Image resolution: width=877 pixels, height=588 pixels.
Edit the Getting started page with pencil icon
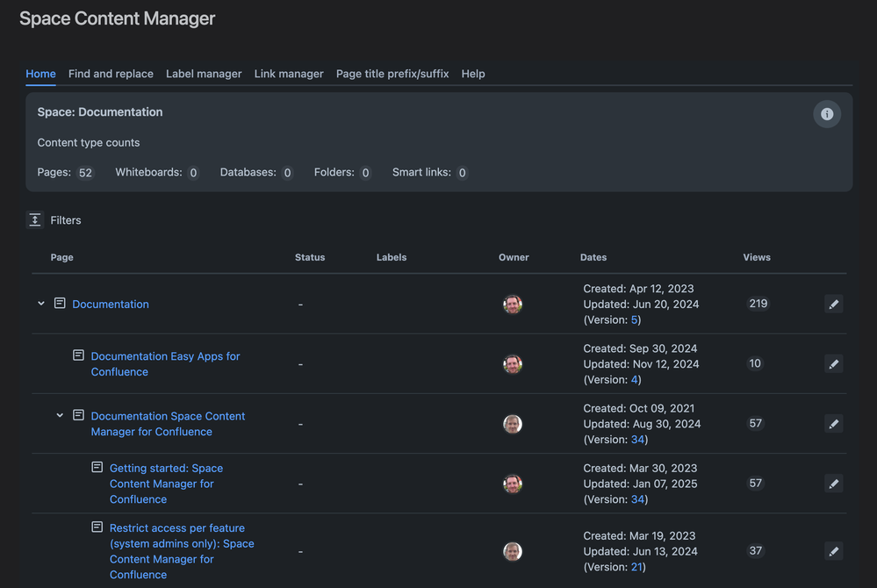coord(833,483)
